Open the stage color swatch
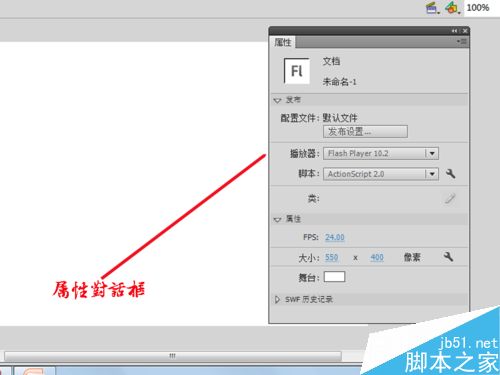The width and height of the screenshot is (500, 375). [x=334, y=277]
